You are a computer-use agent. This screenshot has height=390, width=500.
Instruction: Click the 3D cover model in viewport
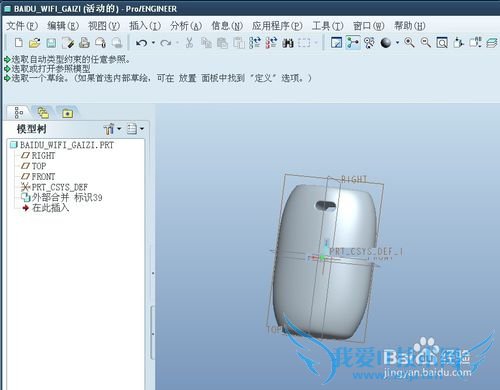325,262
